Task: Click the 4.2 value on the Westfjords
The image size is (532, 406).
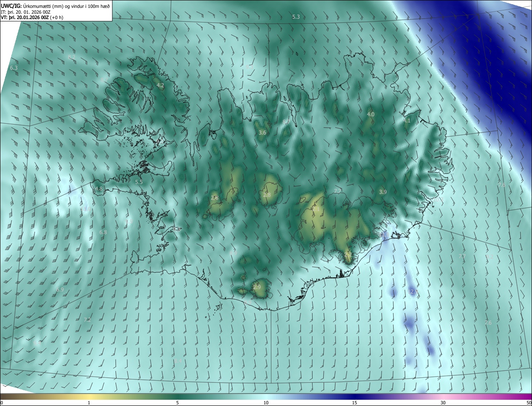Action: click(160, 86)
